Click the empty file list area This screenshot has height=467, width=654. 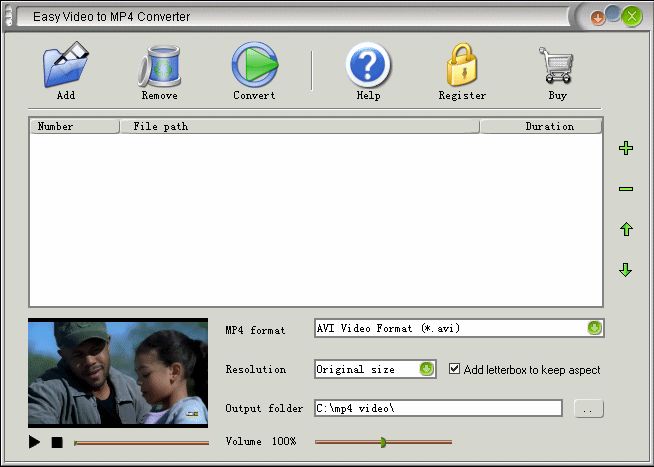[316, 220]
